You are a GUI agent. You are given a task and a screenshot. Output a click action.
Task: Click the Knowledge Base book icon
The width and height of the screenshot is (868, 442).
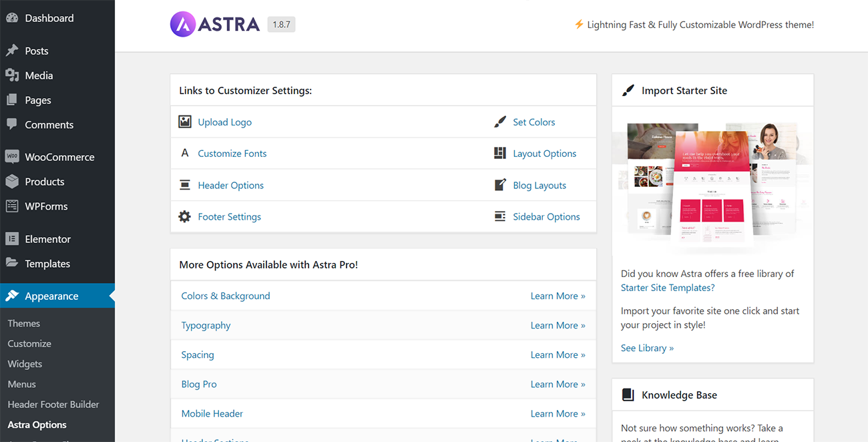pyautogui.click(x=628, y=395)
